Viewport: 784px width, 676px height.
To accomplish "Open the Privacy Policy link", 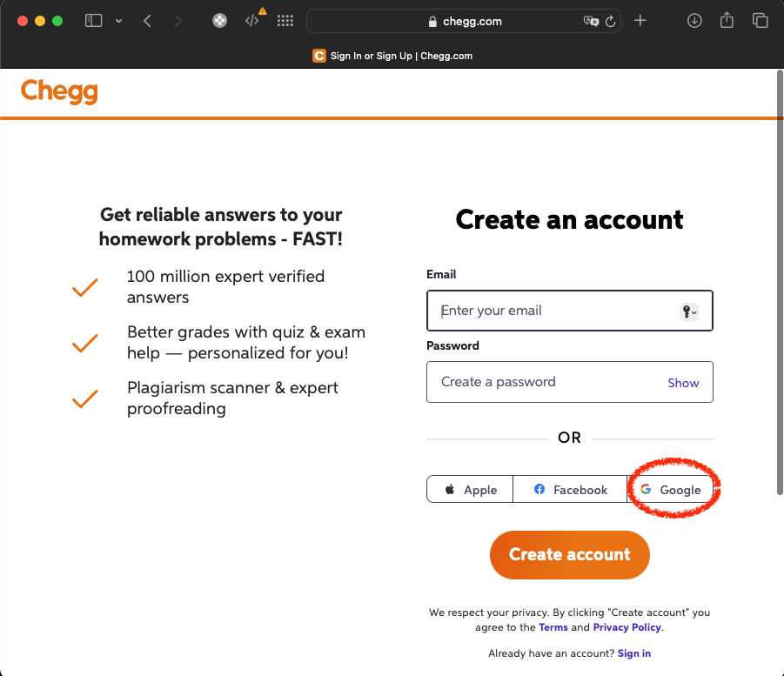I will (x=627, y=626).
